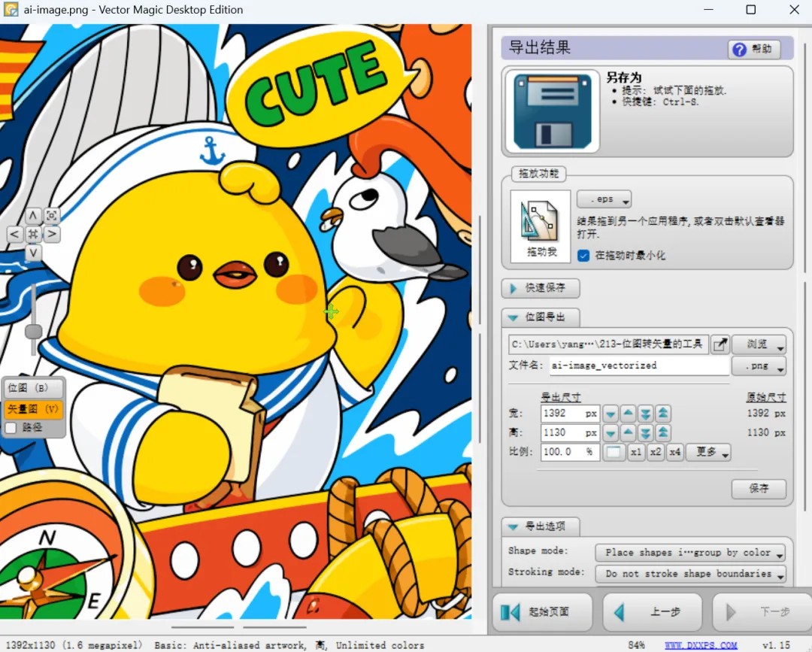812x652 pixels.
Task: Click the next step button
Action: pyautogui.click(x=762, y=612)
